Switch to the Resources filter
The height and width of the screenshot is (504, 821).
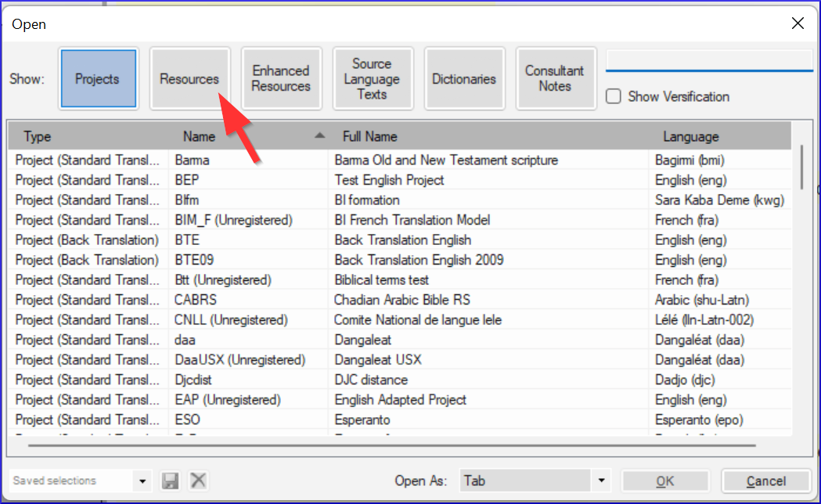(x=189, y=78)
